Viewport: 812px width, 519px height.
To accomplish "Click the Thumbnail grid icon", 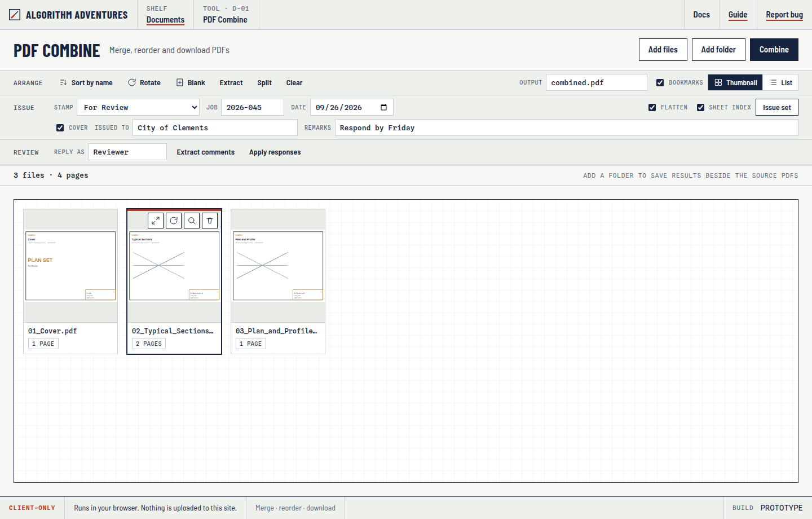I will [718, 82].
